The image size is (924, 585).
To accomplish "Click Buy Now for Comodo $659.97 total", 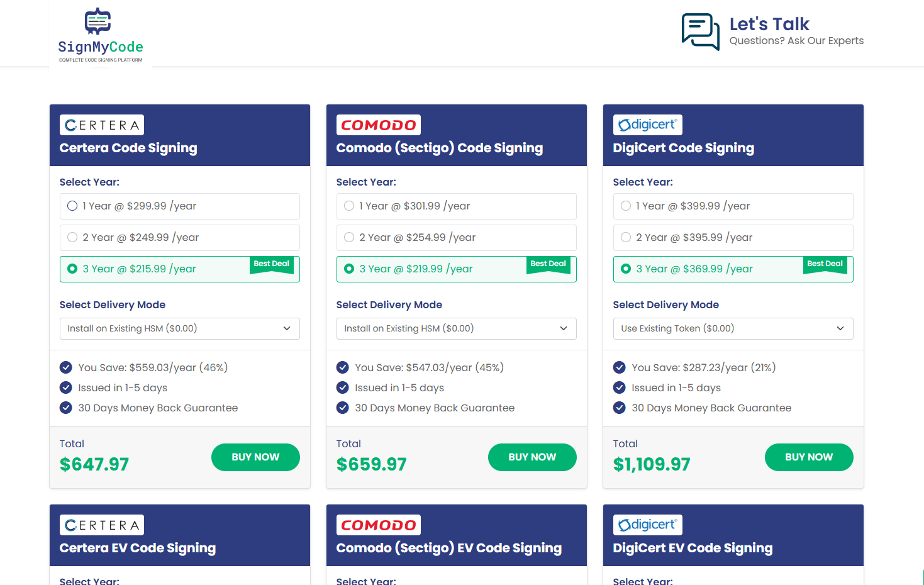I will coord(532,457).
